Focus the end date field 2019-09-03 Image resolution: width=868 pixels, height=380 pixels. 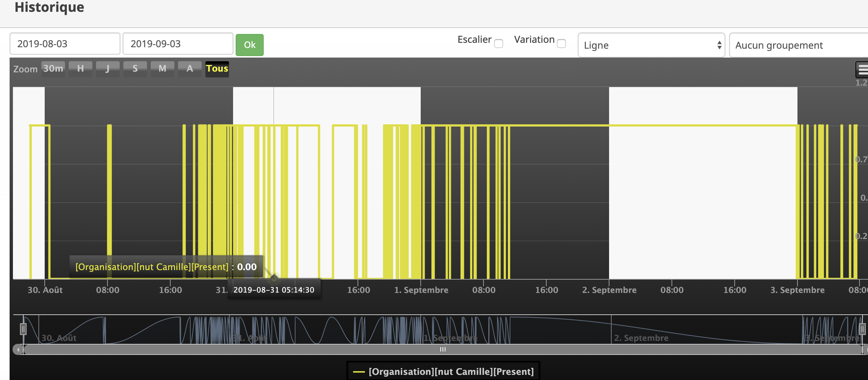[178, 44]
